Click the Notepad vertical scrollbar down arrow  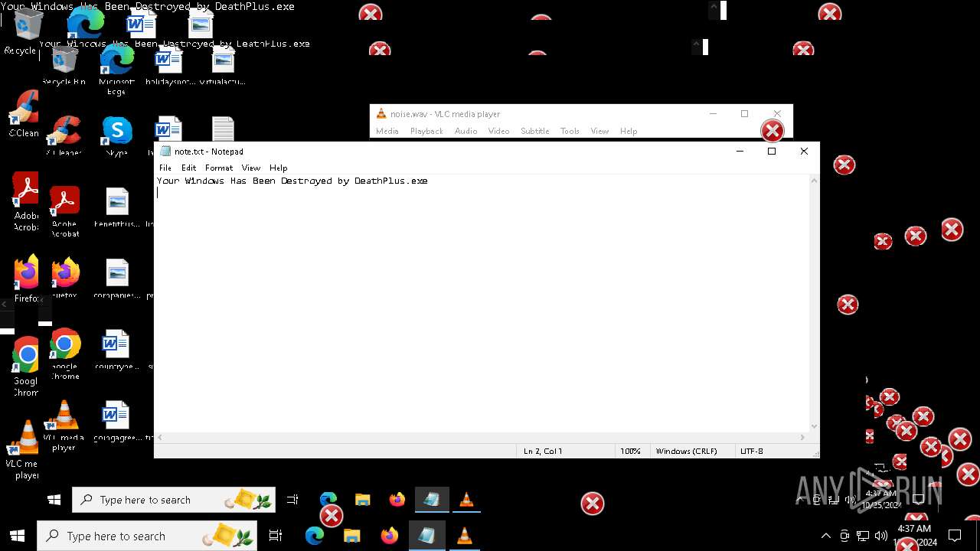tap(814, 426)
